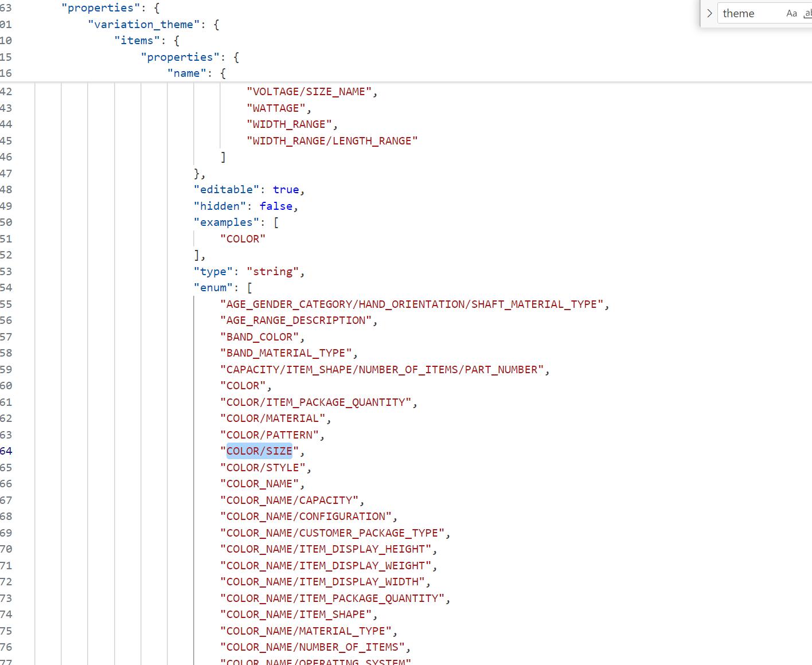Click "COLOR_NAME/ITEM_PACKAGE_QUANTITY" value
The image size is (812, 665).
pos(333,598)
